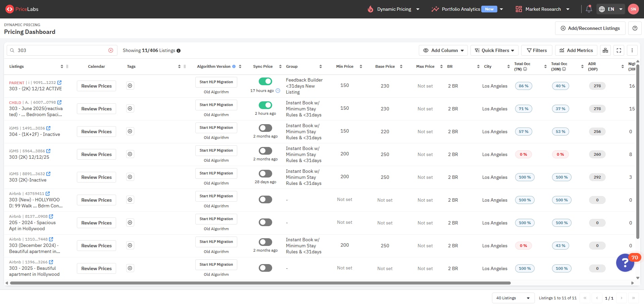Clear the search field with the X icon
This screenshot has height=305, width=644.
tap(111, 50)
